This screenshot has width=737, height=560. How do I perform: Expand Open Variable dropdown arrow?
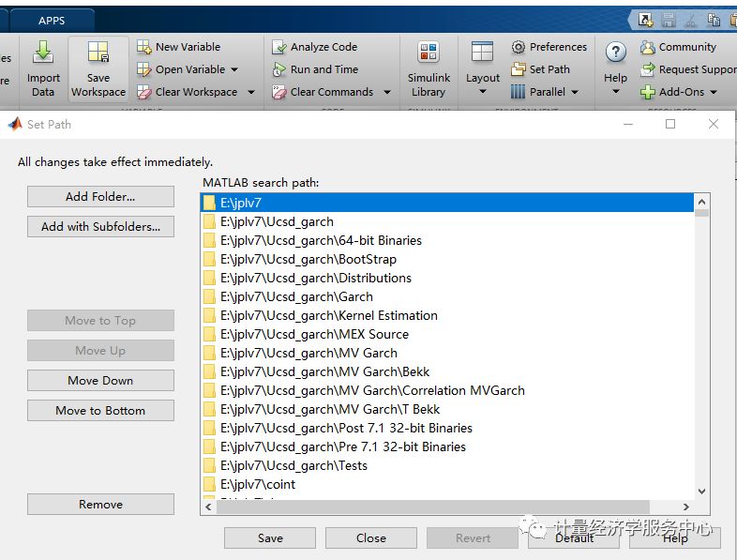click(234, 69)
